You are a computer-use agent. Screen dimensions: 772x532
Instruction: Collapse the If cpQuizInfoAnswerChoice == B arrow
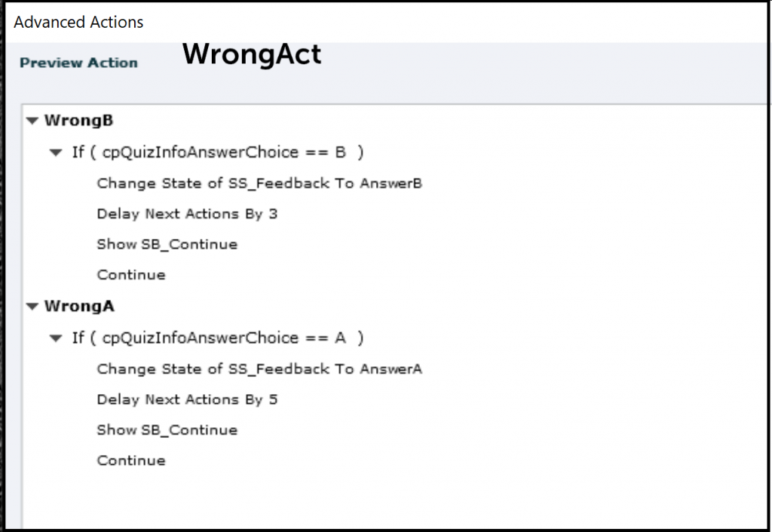(55, 152)
